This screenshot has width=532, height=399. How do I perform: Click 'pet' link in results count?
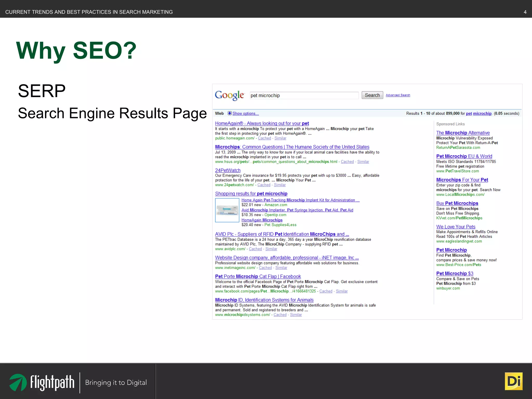coord(469,114)
